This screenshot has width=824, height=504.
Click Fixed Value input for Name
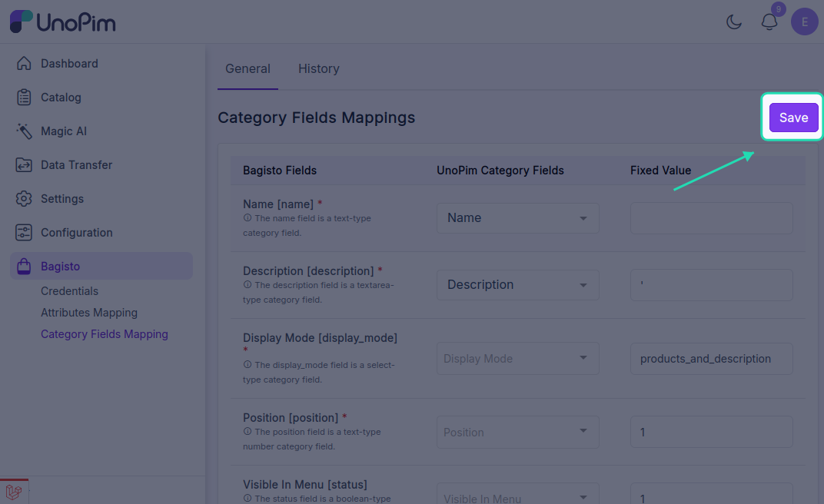pyautogui.click(x=712, y=218)
